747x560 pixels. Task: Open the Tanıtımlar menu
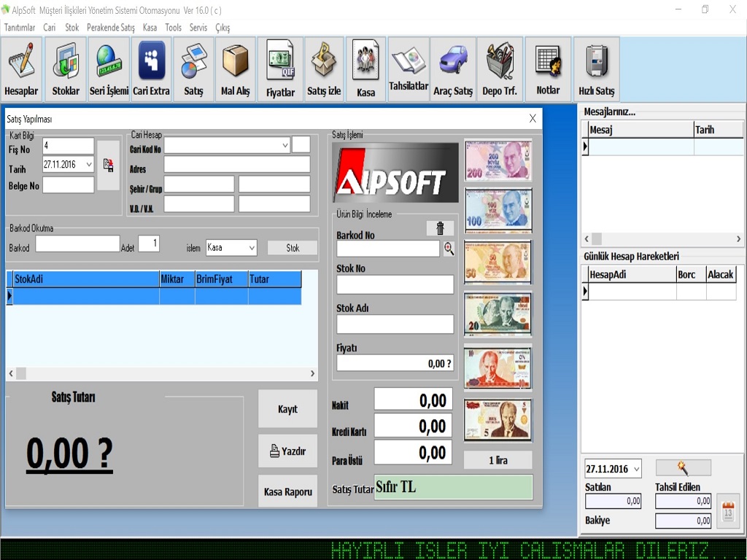[20, 28]
